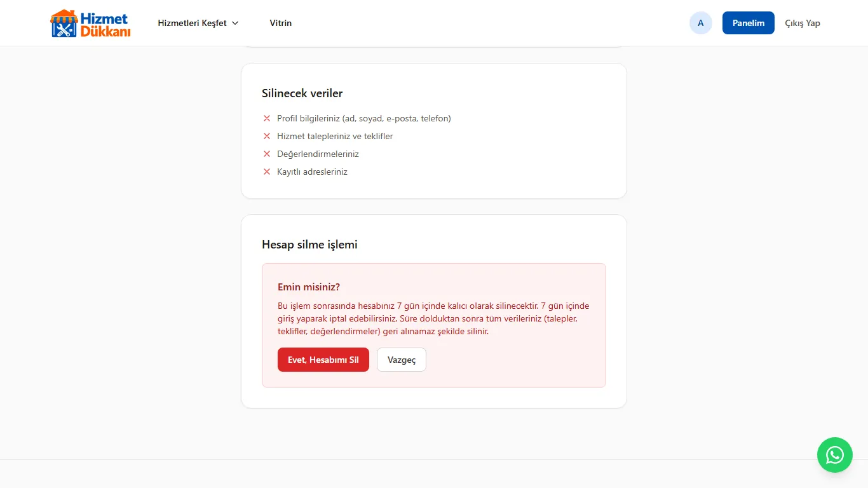Click the X icon beside Hizmet talepleriniz
This screenshot has width=868, height=488.
pyautogui.click(x=267, y=136)
